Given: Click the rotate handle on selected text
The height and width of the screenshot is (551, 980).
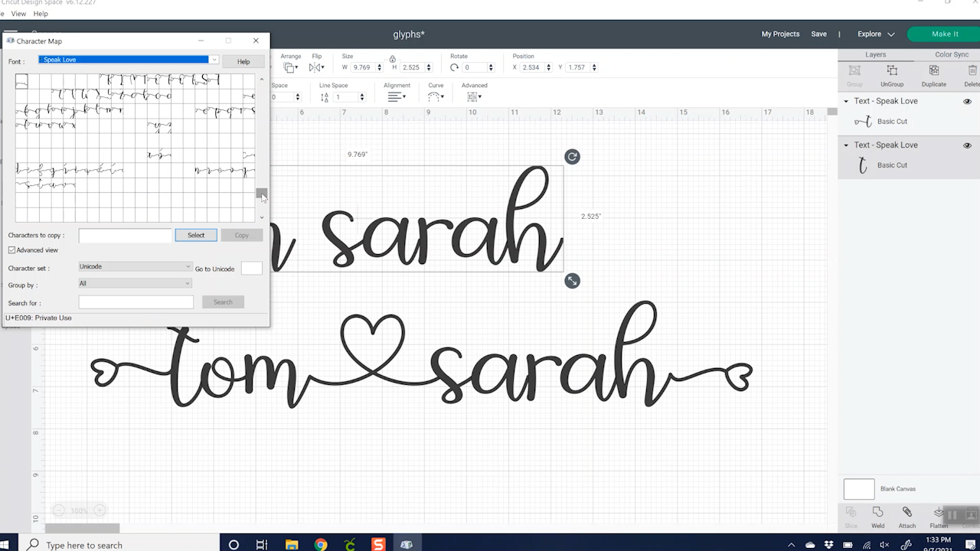Looking at the screenshot, I should pyautogui.click(x=572, y=157).
